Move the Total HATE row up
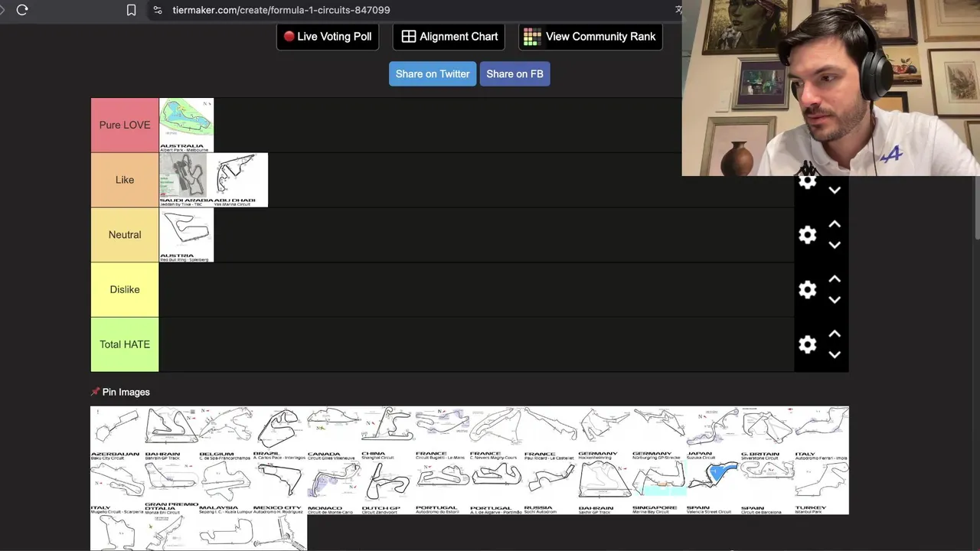Image resolution: width=980 pixels, height=551 pixels. (835, 334)
